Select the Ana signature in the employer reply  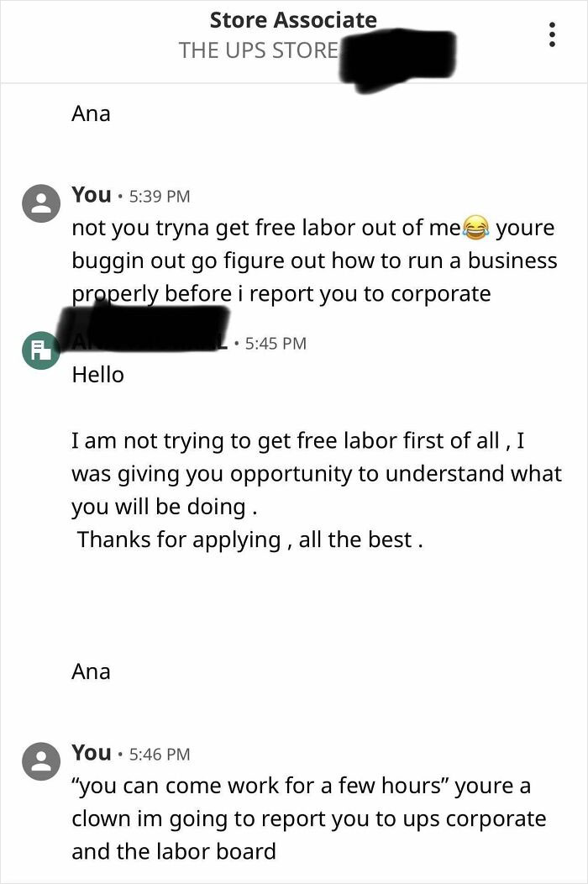point(91,671)
